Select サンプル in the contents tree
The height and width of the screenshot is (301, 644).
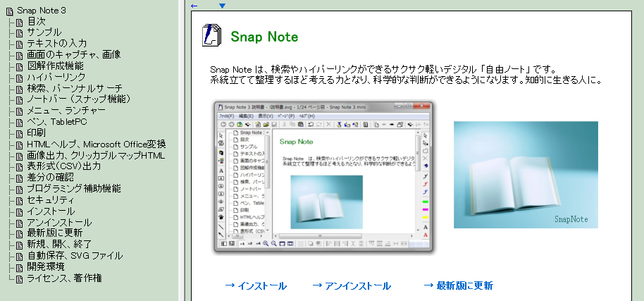click(44, 32)
